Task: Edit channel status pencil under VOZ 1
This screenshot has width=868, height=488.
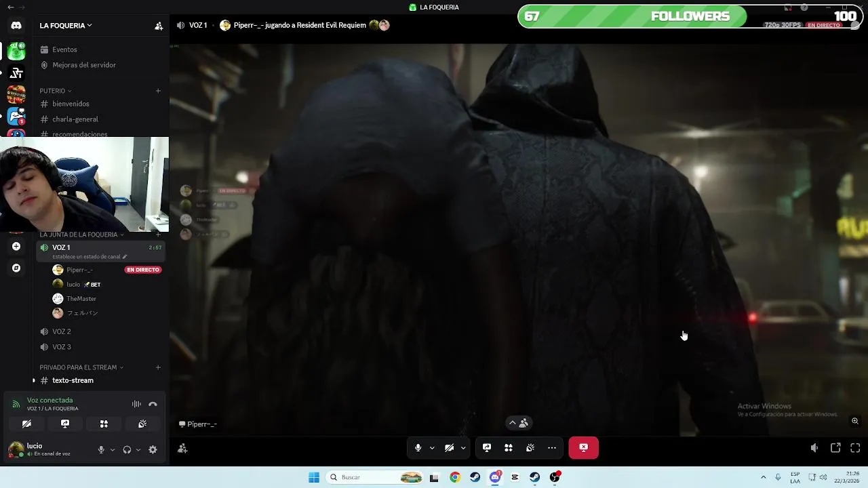Action: 125,257
